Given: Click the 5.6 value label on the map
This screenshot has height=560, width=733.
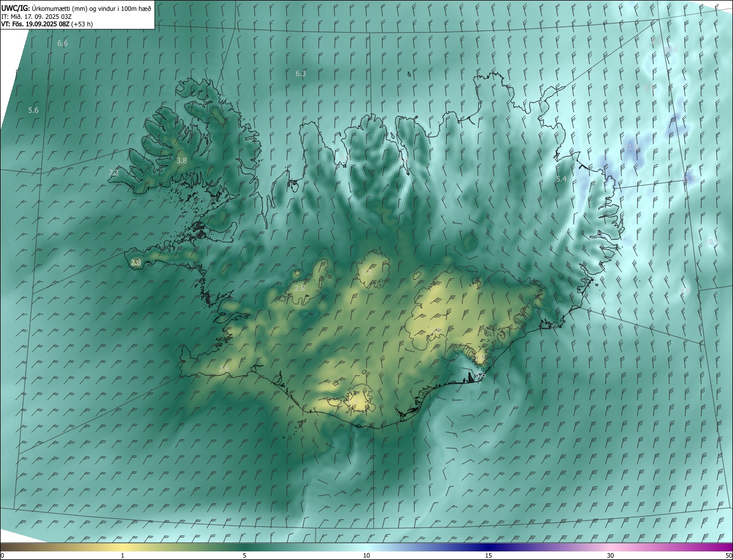Looking at the screenshot, I should pos(33,110).
